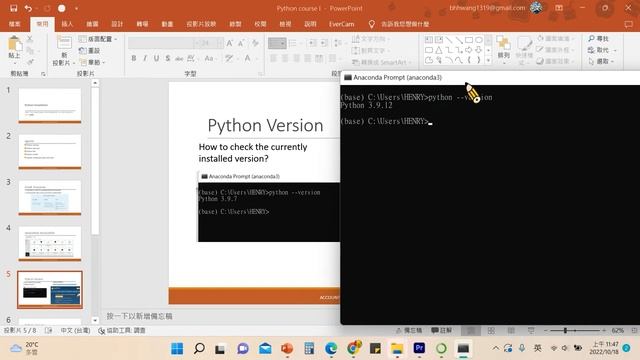Screen dimensions: 640x360
Task: Click the zoom slider handle
Action: (x=565, y=330)
